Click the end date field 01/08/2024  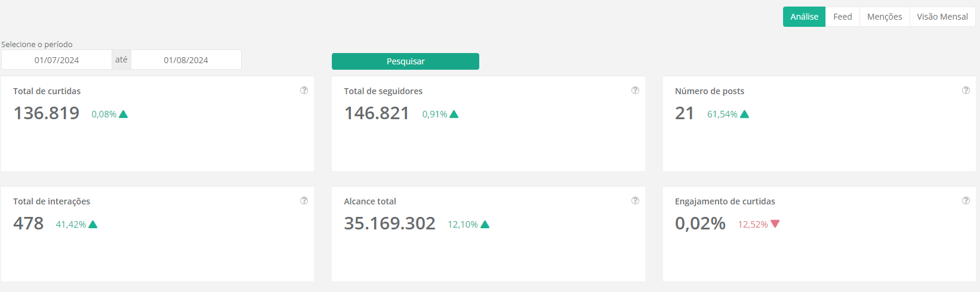[x=186, y=60]
